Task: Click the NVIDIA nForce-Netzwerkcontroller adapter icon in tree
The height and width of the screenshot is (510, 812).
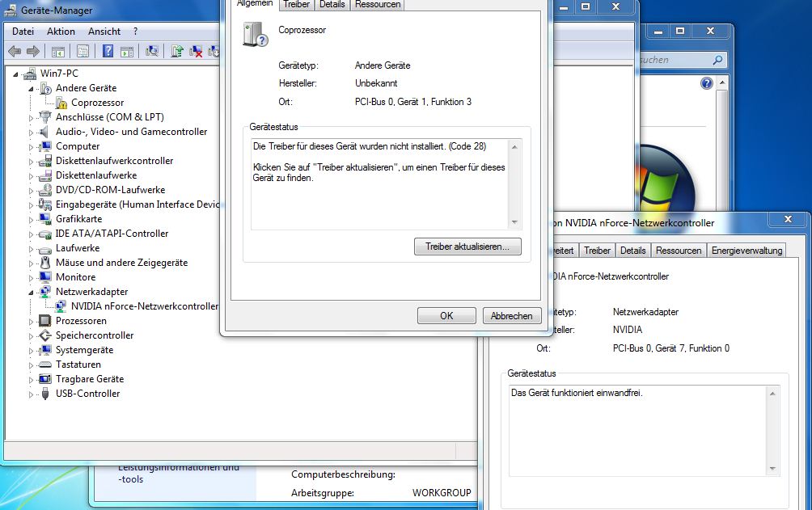Action: tap(61, 306)
